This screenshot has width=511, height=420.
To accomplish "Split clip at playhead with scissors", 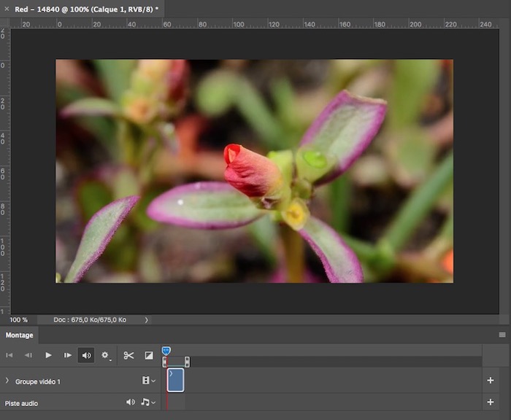I will click(128, 355).
